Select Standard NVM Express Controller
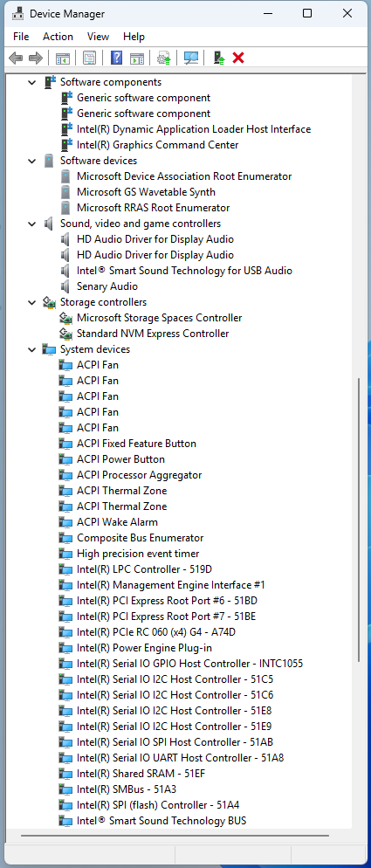This screenshot has width=371, height=868. (x=153, y=334)
